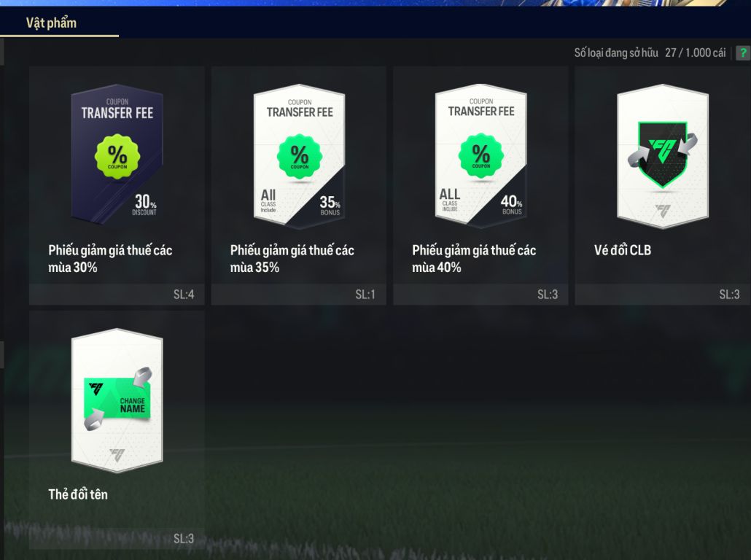Viewport: 751px width, 560px height.
Task: Open the green question mark help icon
Action: [743, 52]
